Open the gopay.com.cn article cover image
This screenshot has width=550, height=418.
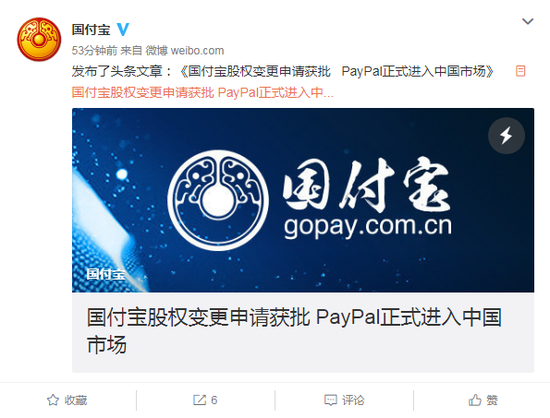303,200
